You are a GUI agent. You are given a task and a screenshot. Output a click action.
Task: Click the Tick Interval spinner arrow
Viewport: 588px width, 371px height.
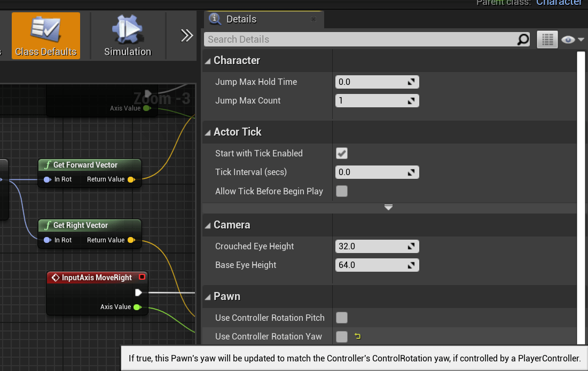[411, 172]
